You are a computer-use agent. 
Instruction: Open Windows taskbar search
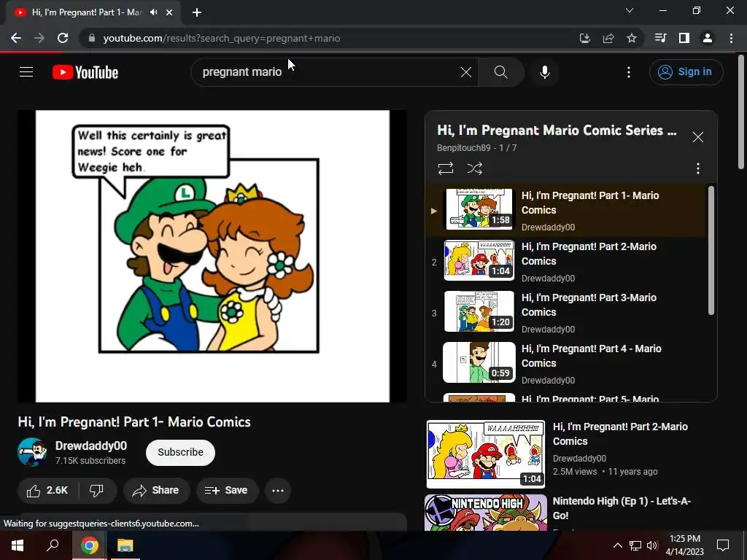click(x=53, y=545)
